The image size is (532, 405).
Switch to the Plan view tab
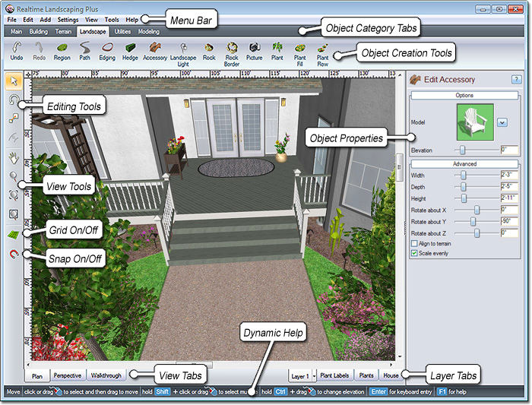click(37, 376)
